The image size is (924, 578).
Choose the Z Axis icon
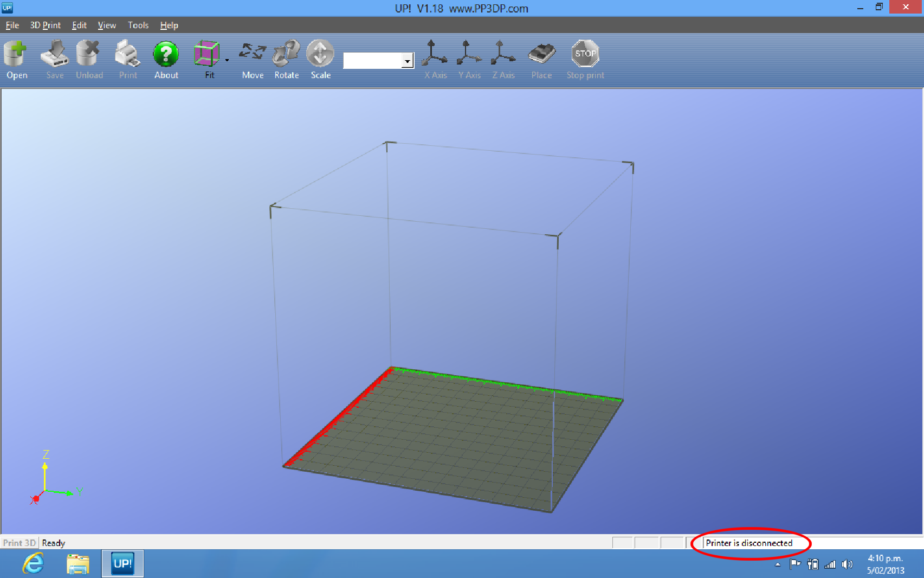tap(503, 54)
